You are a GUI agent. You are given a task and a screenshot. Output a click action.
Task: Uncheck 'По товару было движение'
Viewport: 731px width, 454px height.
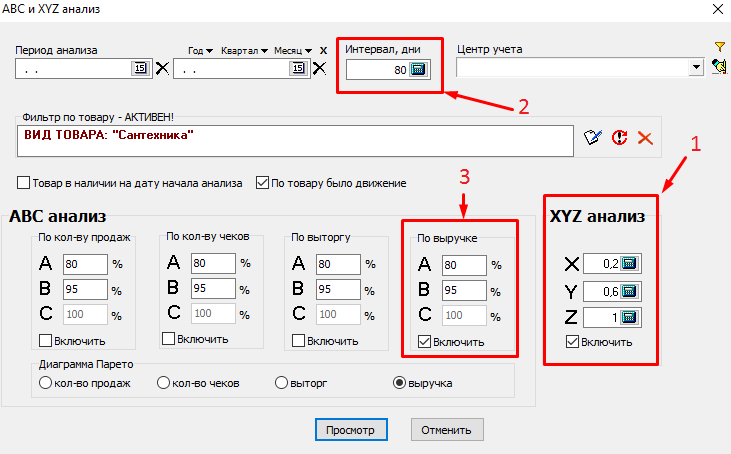263,183
